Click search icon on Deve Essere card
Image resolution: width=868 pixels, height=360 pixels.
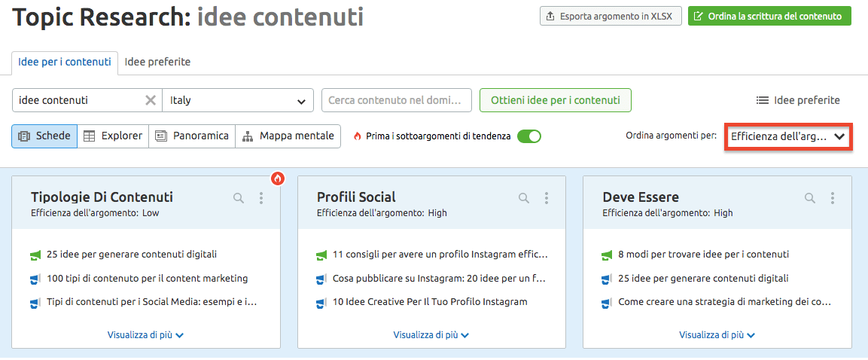(x=810, y=198)
